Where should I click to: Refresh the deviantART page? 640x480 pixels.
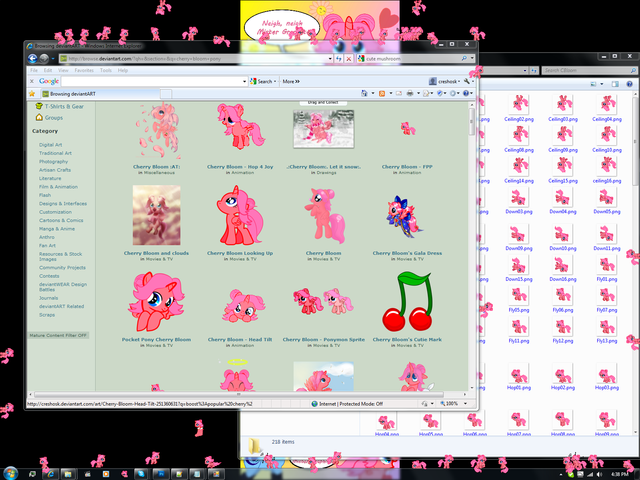tap(339, 59)
